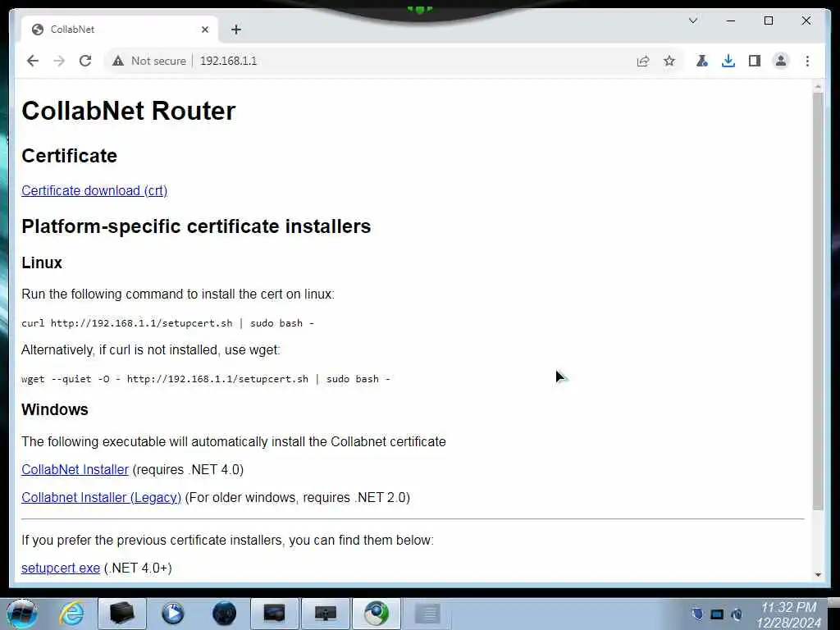
Task: Click the shield tray icon
Action: pos(697,614)
